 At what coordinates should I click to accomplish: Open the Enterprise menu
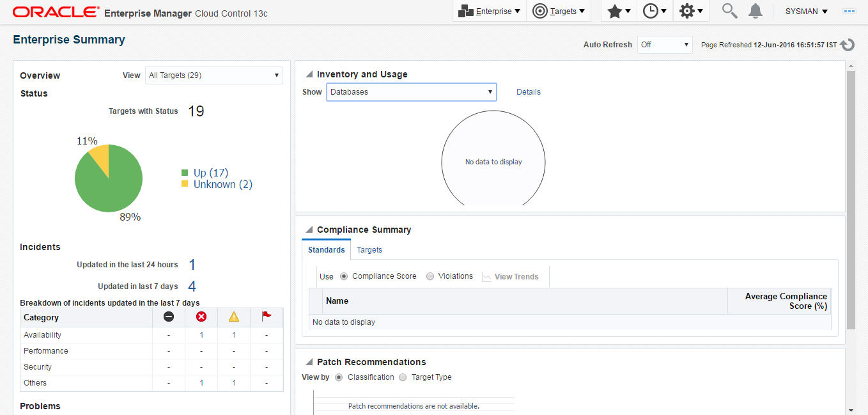click(x=489, y=11)
